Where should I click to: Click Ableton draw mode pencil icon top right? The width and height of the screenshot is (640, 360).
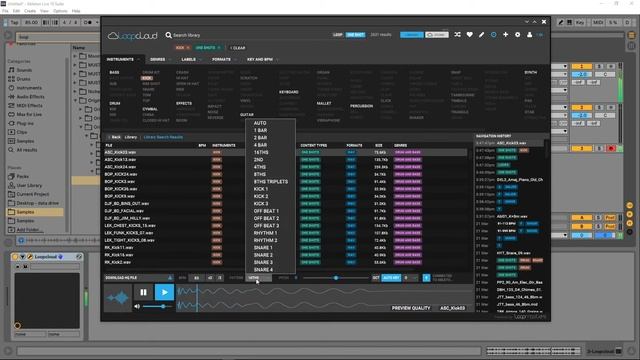point(560,22)
